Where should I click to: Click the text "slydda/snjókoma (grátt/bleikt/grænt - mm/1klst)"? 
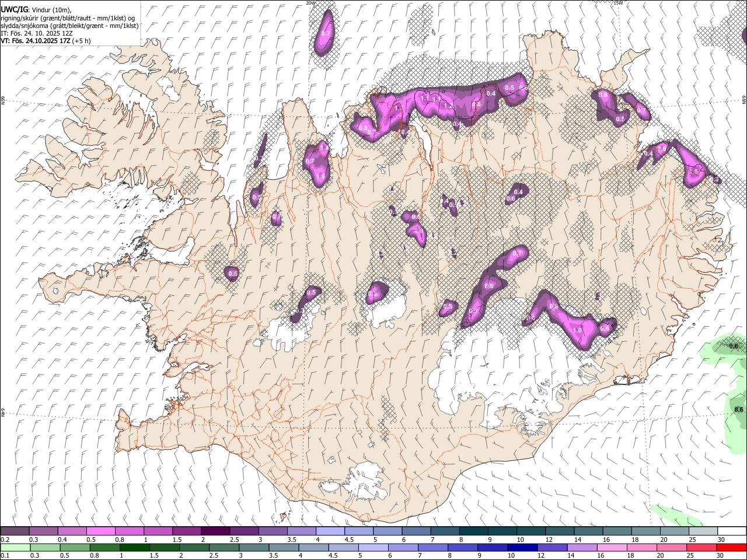coord(69,26)
